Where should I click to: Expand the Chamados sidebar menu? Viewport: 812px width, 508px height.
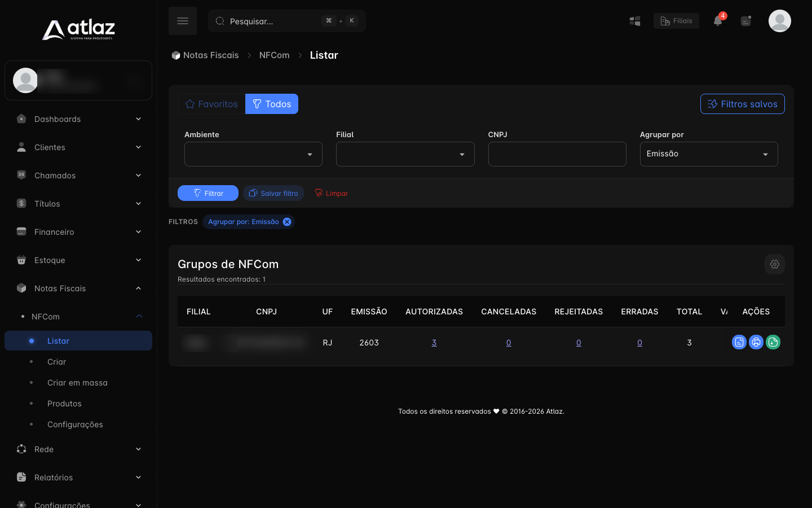click(78, 176)
